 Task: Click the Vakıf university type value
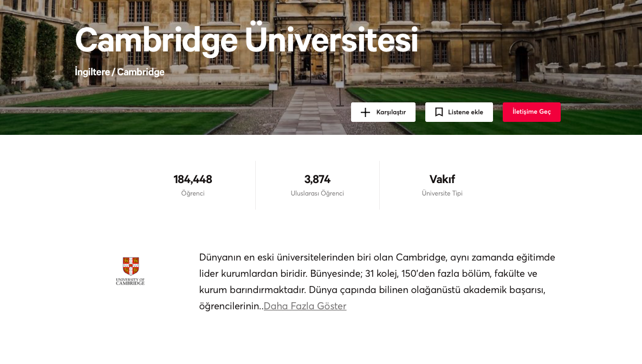coord(442,179)
